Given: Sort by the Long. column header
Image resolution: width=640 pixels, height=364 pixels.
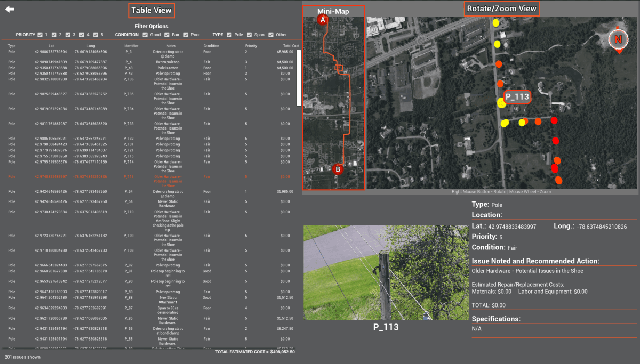Looking at the screenshot, I should (x=91, y=46).
